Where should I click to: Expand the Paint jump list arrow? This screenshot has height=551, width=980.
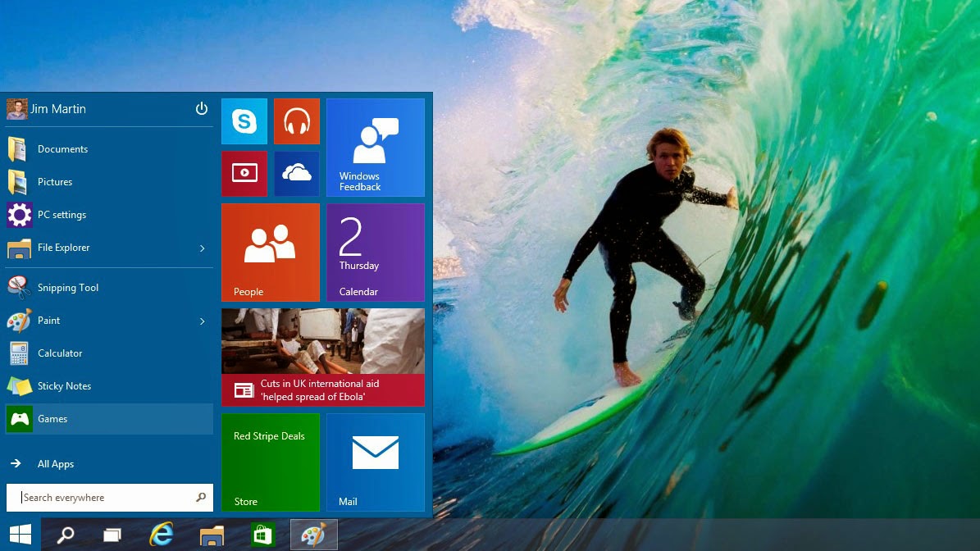pos(202,321)
